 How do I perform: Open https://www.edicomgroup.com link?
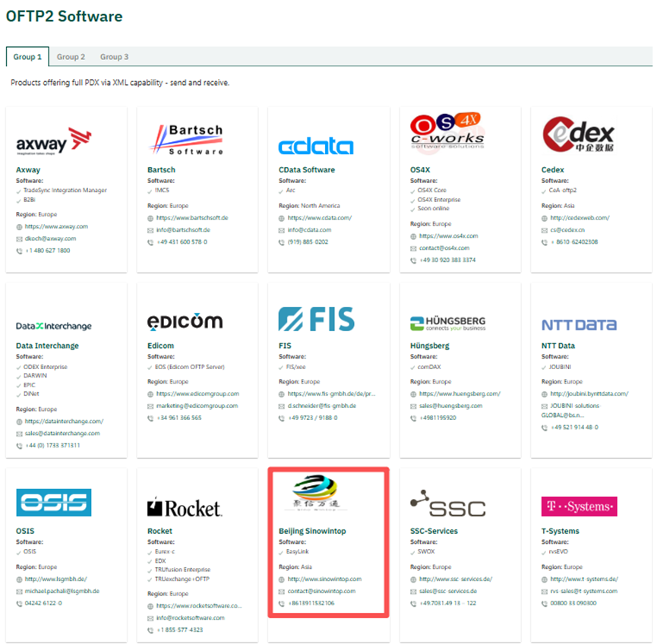[x=197, y=394]
